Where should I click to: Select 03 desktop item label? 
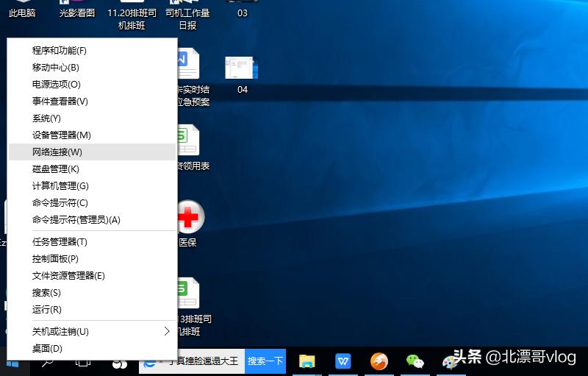pyautogui.click(x=243, y=13)
